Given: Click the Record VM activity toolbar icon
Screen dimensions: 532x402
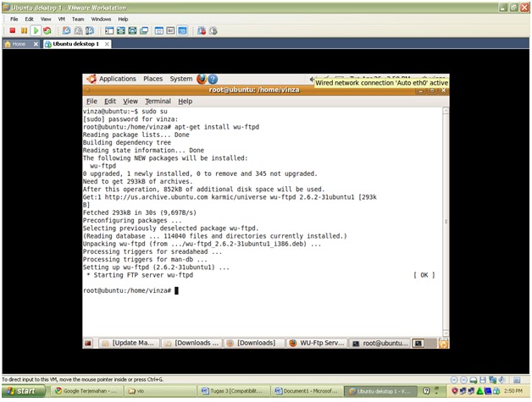Looking at the screenshot, I should point(202,30).
